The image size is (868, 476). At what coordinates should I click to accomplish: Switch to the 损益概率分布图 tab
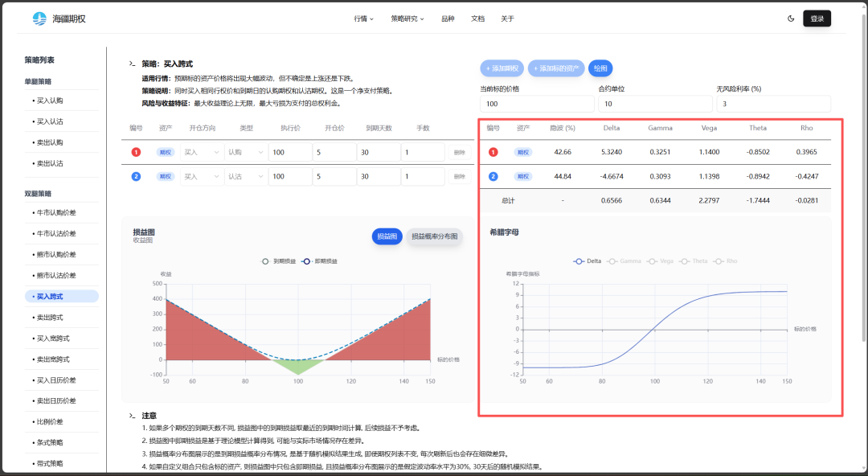coord(434,236)
